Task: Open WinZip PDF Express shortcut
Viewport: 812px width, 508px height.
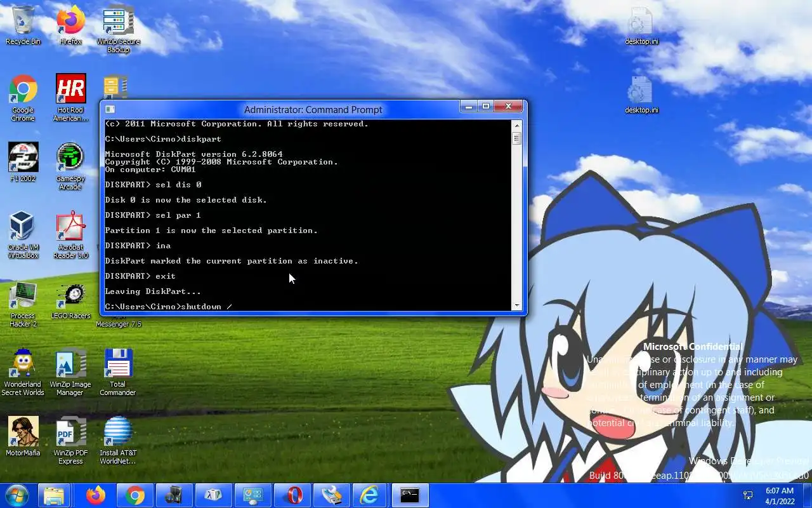Action: (70, 441)
